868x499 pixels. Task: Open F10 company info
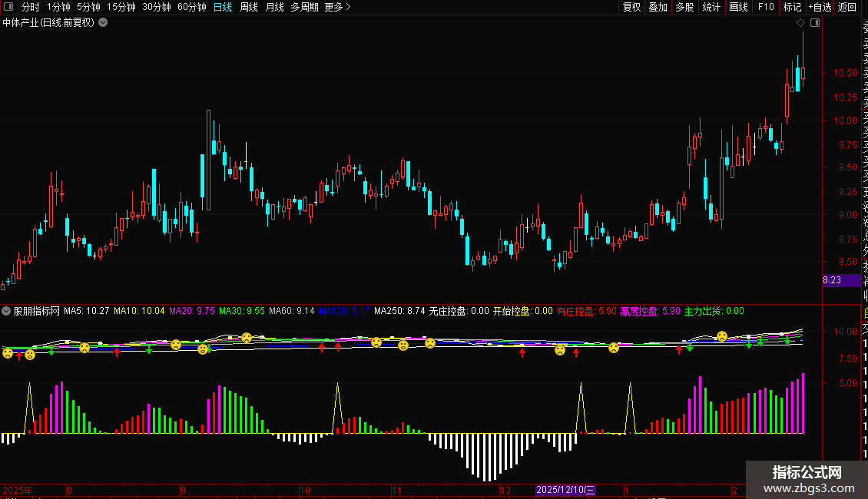pos(766,7)
